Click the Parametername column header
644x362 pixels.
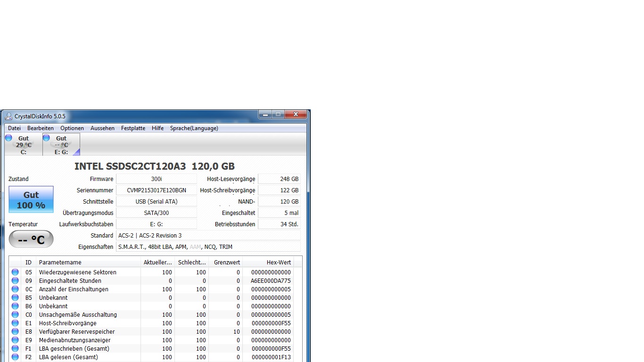(x=88, y=263)
